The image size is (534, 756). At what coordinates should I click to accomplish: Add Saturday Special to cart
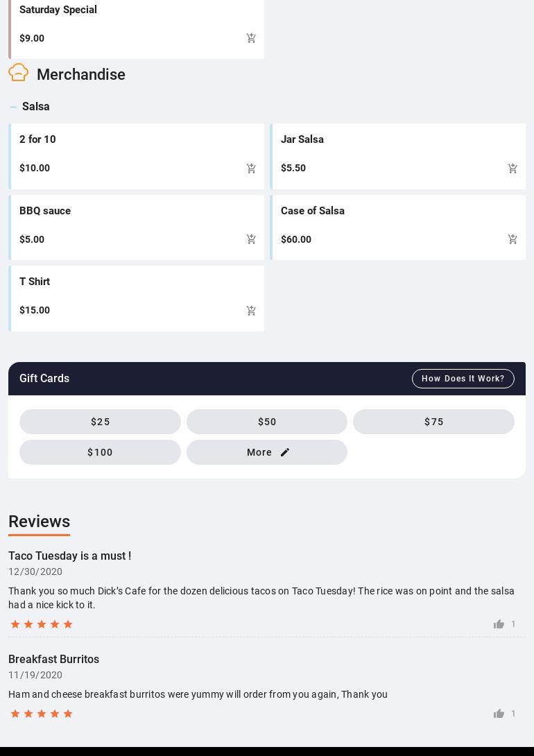(251, 38)
